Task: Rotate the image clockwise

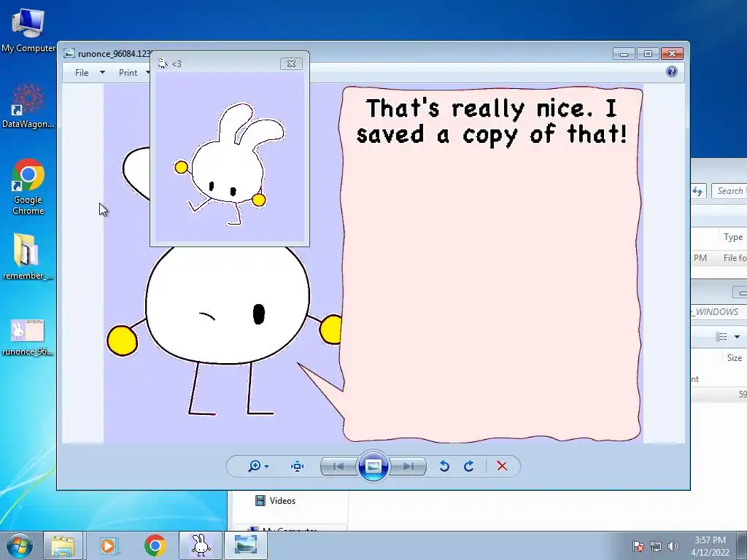Action: click(469, 466)
